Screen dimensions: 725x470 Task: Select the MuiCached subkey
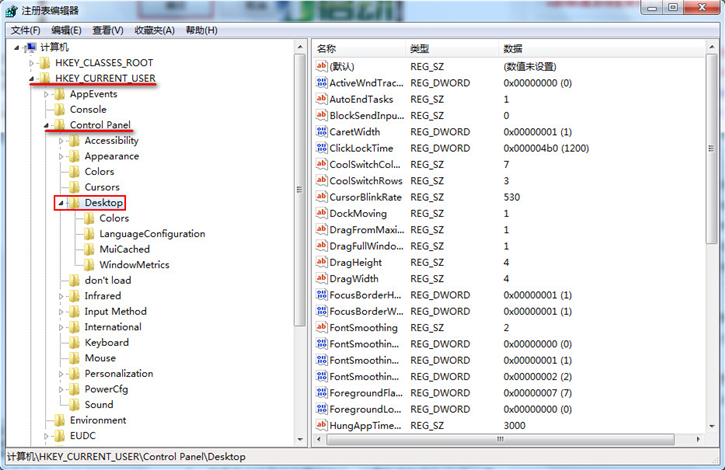coord(124,249)
